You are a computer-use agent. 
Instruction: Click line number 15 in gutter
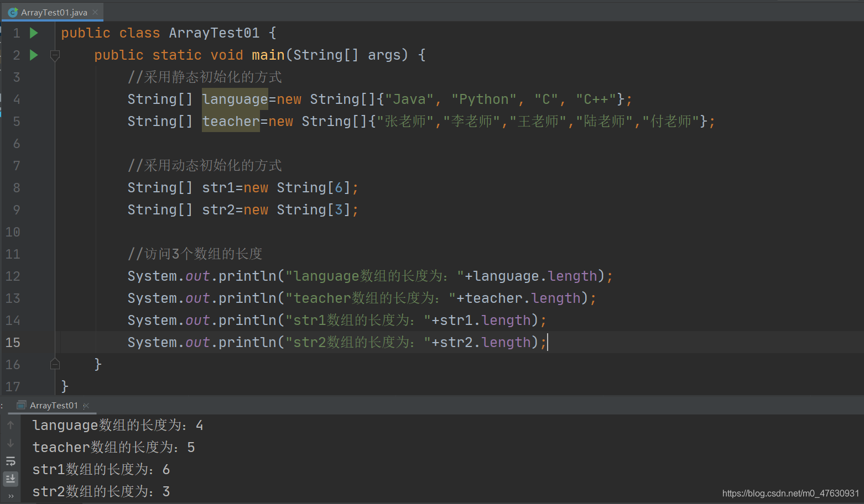pos(13,343)
